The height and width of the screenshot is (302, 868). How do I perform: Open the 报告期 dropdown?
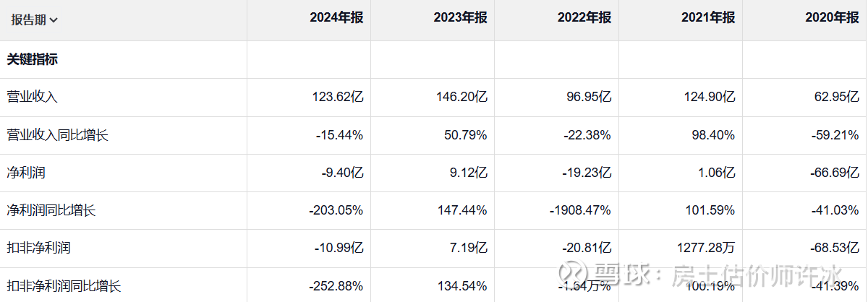35,20
